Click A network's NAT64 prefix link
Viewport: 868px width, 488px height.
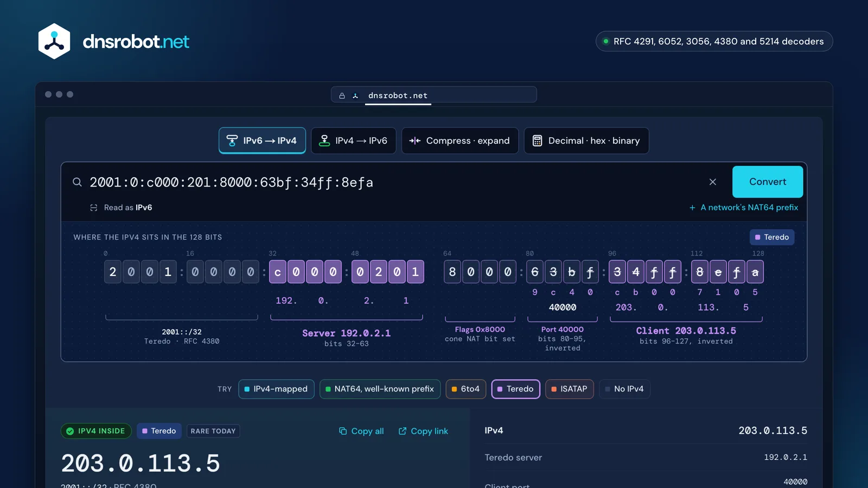pos(749,208)
